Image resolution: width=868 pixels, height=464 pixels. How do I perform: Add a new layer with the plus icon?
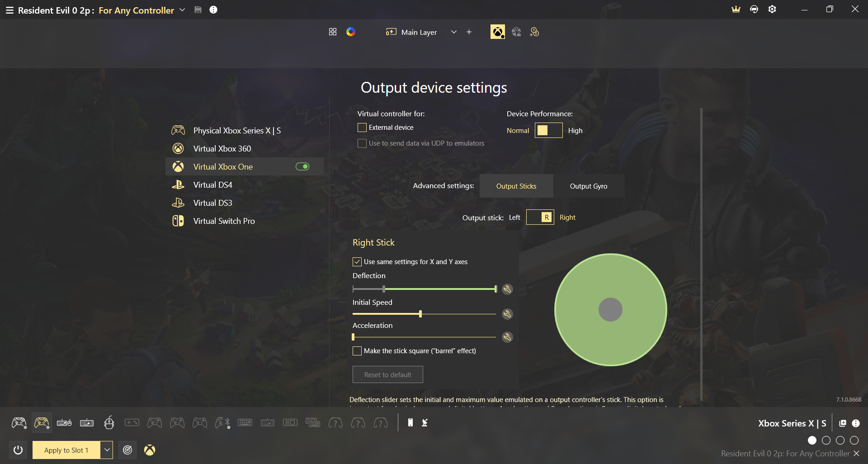[469, 32]
